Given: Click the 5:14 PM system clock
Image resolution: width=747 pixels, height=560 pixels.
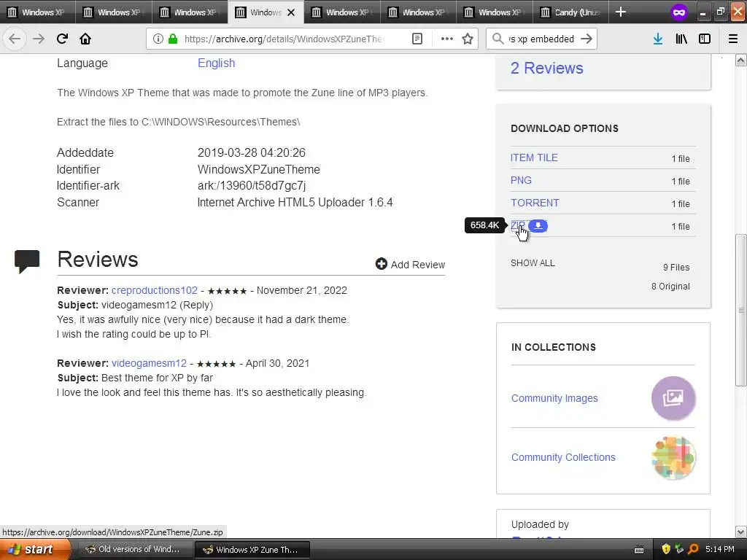Looking at the screenshot, I should point(720,550).
